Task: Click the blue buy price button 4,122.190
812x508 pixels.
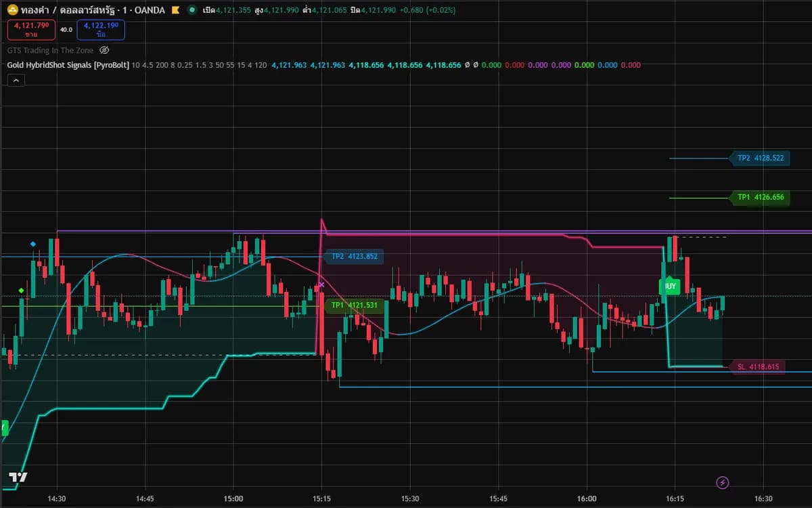Action: [x=101, y=29]
